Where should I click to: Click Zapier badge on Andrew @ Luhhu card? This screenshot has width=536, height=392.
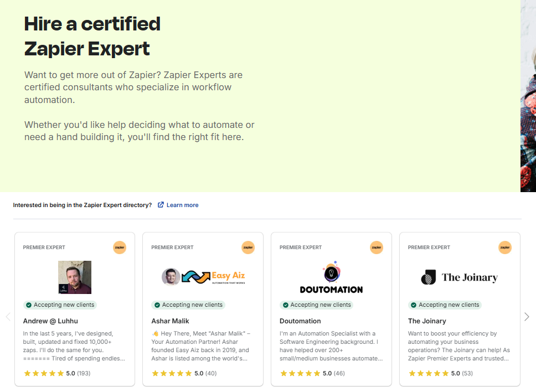click(x=120, y=247)
